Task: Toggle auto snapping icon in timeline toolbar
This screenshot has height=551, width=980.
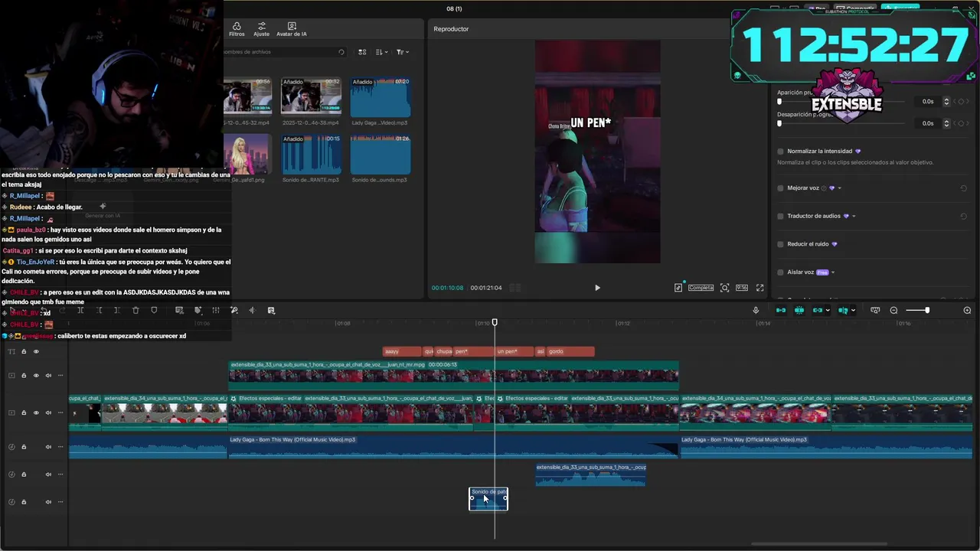Action: tap(799, 310)
